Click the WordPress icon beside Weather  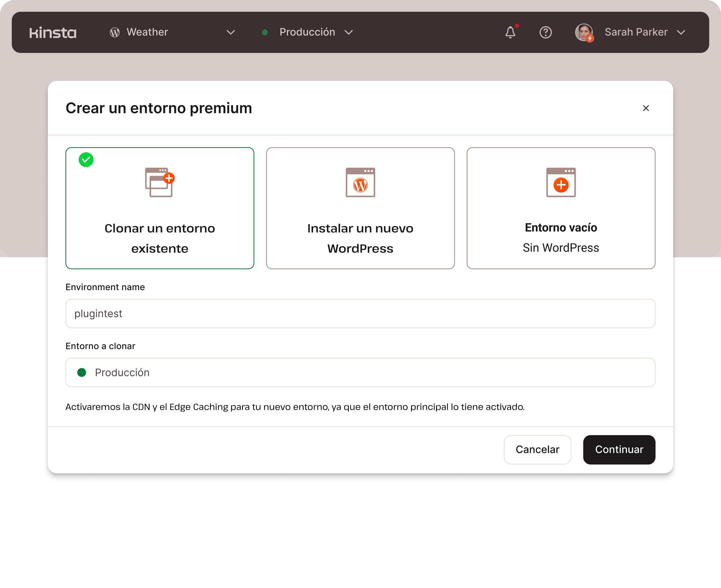tap(114, 33)
